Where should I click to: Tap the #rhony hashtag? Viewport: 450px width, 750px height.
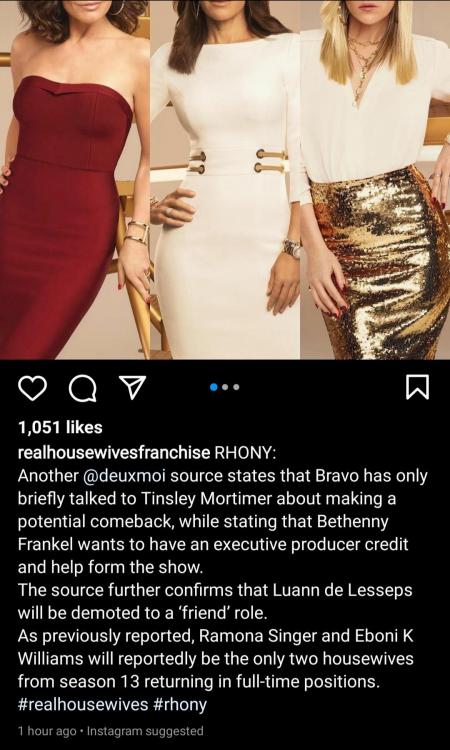pyautogui.click(x=180, y=705)
